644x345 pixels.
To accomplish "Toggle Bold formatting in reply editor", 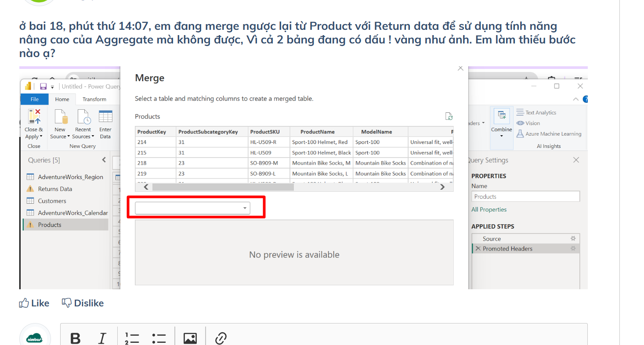I will [x=76, y=338].
